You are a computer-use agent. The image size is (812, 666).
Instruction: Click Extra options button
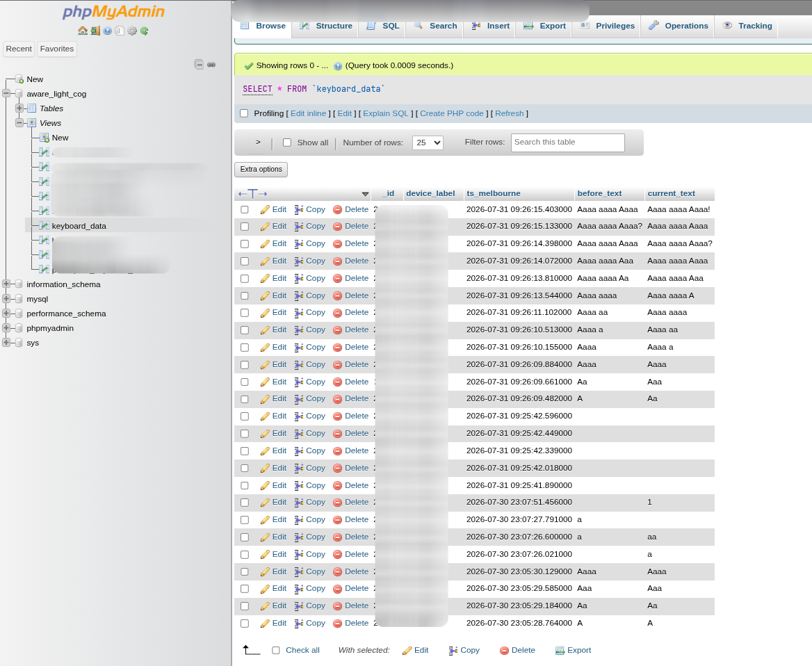click(x=261, y=170)
